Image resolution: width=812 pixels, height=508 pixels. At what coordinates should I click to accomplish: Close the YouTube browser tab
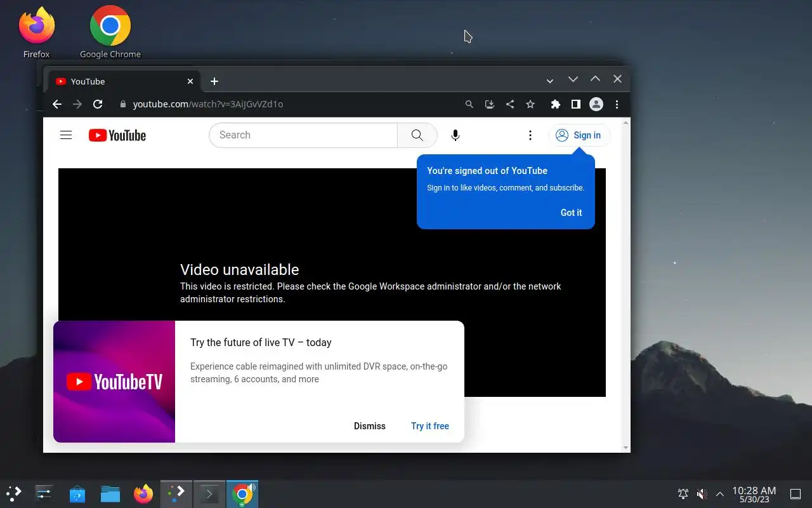pyautogui.click(x=190, y=81)
